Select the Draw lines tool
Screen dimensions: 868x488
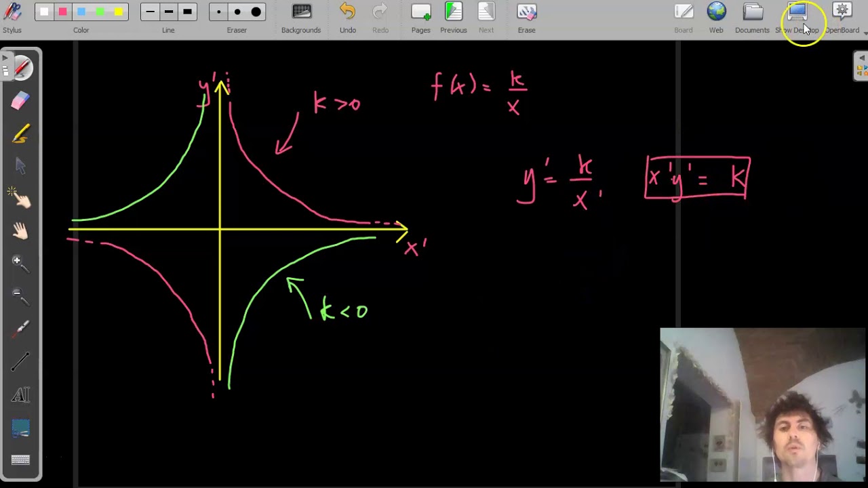[20, 361]
